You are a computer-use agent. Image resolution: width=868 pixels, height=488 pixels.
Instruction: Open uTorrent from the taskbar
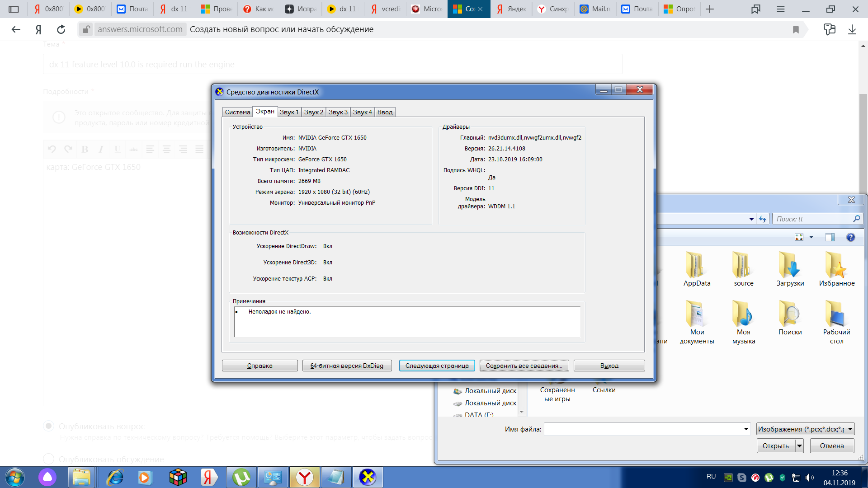pos(241,477)
